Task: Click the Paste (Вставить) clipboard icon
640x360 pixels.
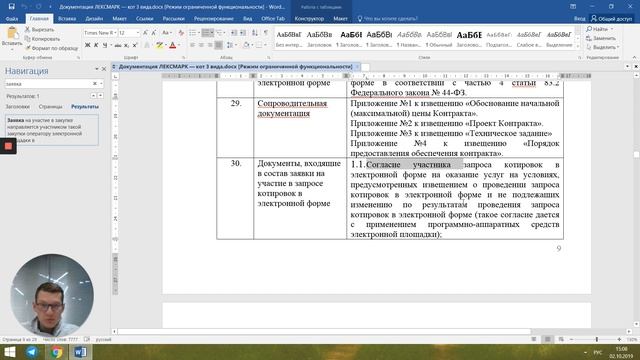Action: (x=12, y=33)
